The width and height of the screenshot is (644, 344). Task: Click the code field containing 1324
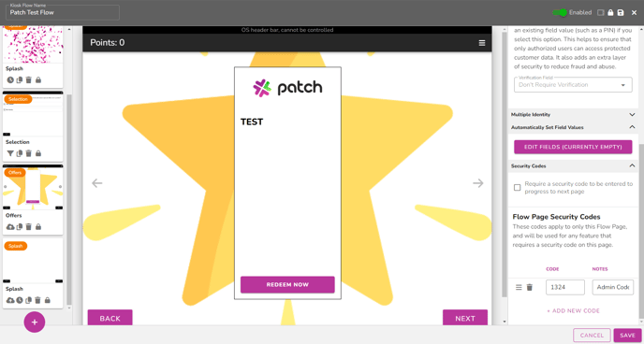click(565, 287)
